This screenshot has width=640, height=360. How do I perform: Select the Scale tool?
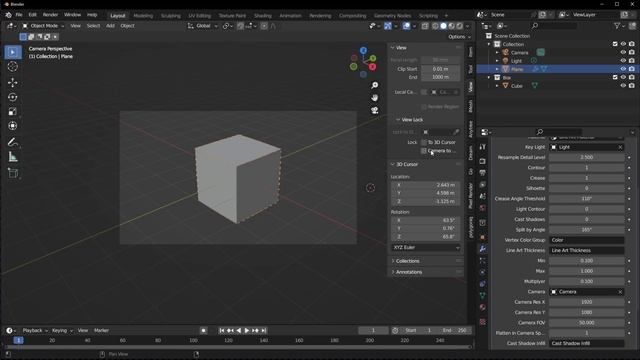pos(13,111)
